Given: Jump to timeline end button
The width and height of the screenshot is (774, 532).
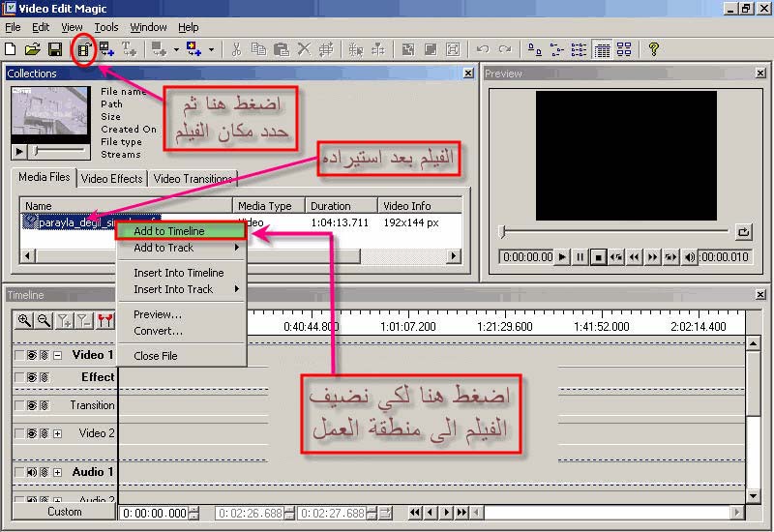Looking at the screenshot, I should 462,513.
